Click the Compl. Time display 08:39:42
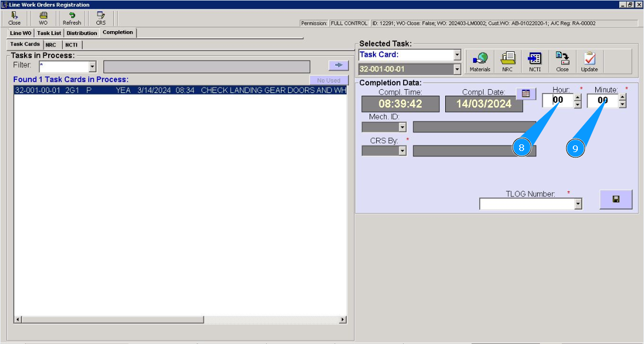Screen dimensions: 644x344 400,104
